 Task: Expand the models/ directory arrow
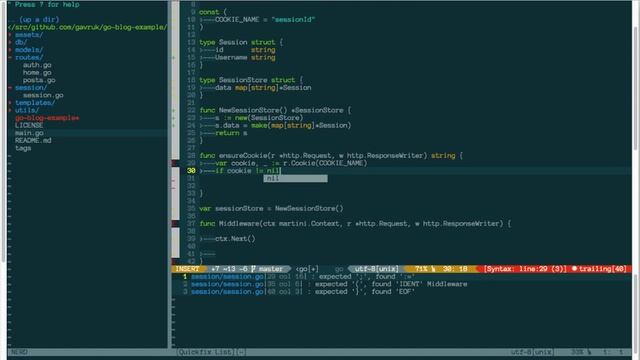10,50
